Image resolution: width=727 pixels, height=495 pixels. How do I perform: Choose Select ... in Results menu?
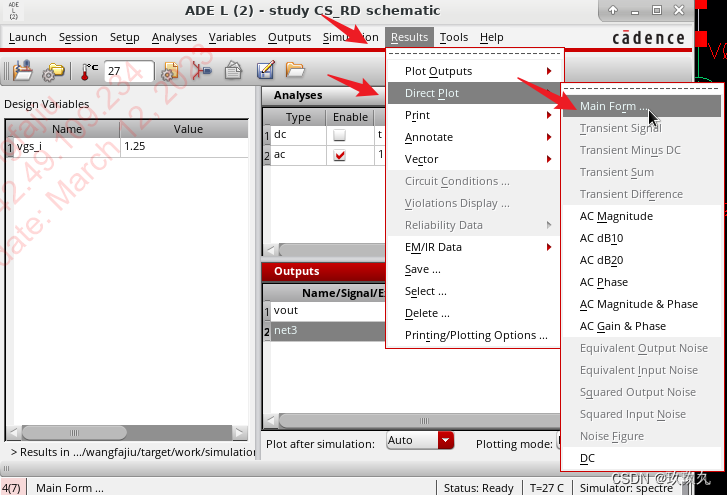[x=473, y=291]
